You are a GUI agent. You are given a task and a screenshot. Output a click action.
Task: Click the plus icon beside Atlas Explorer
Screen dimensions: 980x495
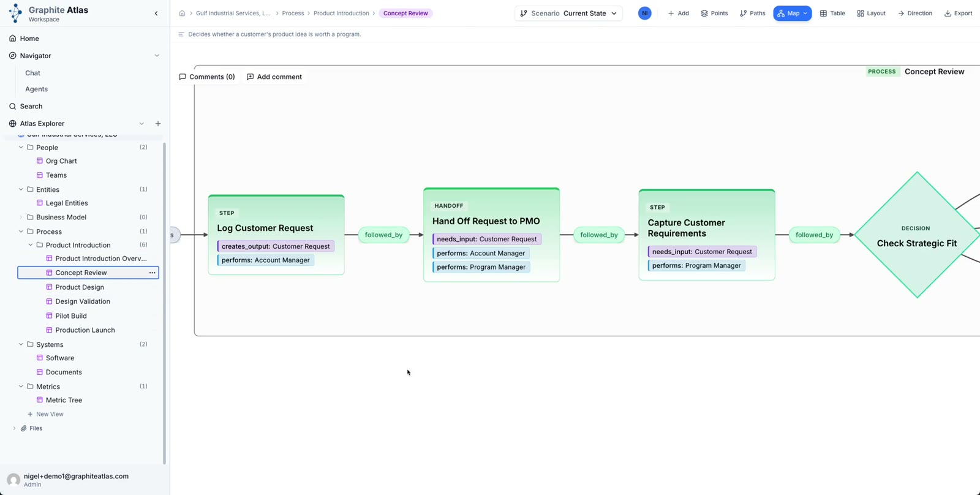(158, 124)
